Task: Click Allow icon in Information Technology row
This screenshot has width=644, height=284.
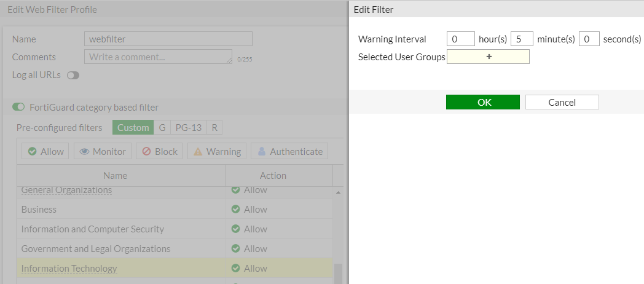Action: point(235,269)
